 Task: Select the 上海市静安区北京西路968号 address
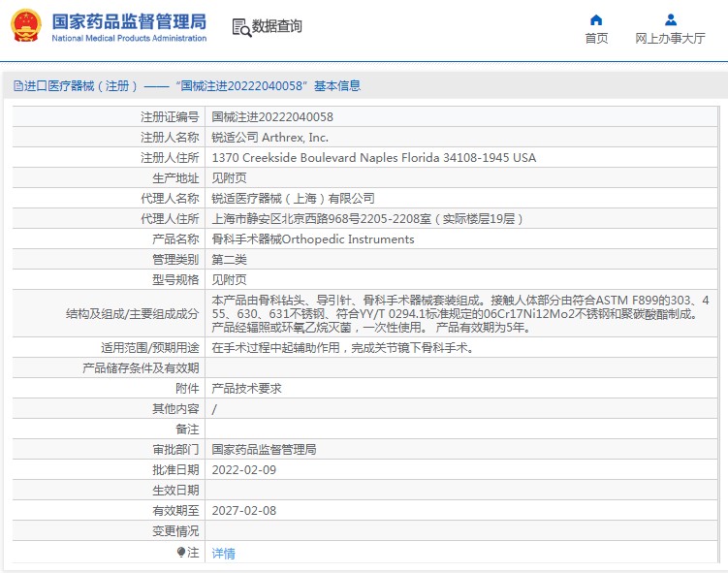click(x=367, y=219)
